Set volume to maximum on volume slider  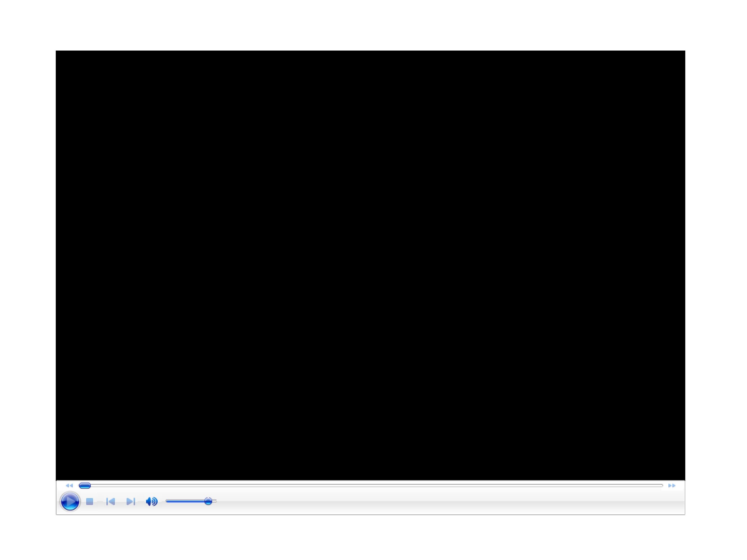(216, 501)
